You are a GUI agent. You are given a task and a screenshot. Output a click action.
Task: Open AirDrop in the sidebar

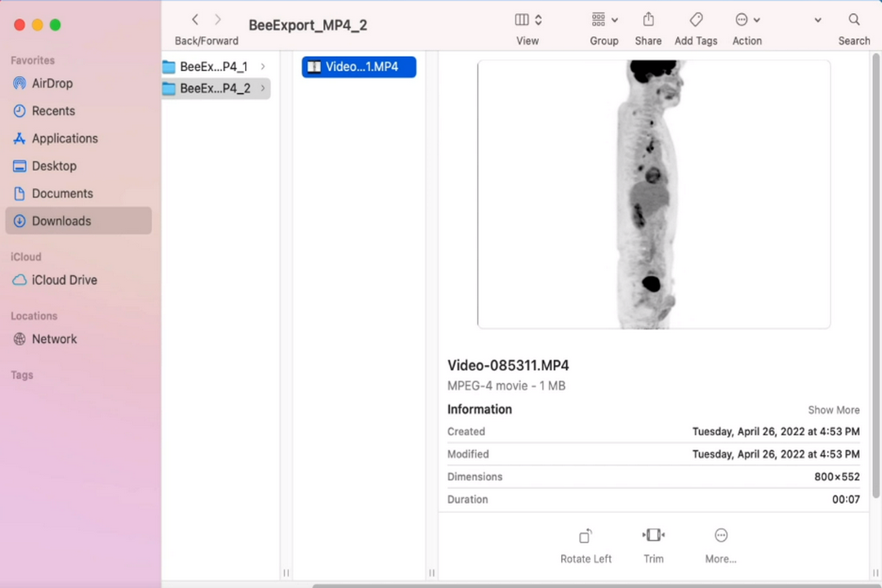(x=52, y=83)
